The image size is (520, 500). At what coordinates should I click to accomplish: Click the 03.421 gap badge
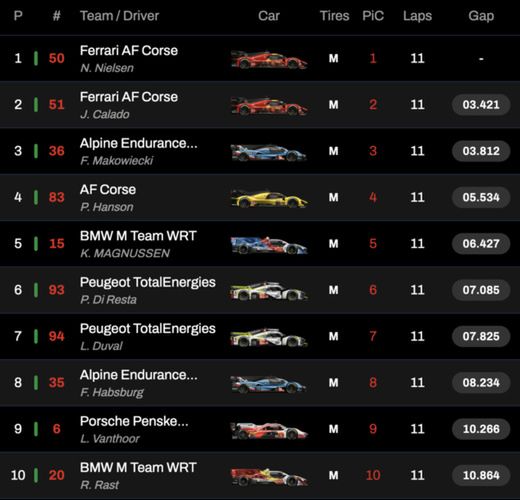tap(481, 105)
